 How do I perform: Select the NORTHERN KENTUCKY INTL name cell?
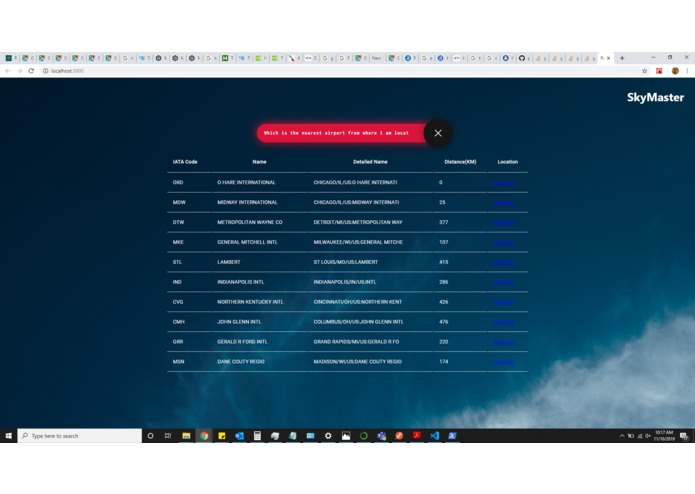(x=250, y=302)
